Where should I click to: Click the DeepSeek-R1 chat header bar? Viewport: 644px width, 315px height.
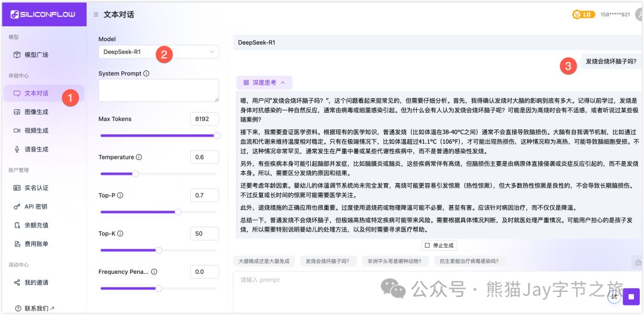pos(436,42)
